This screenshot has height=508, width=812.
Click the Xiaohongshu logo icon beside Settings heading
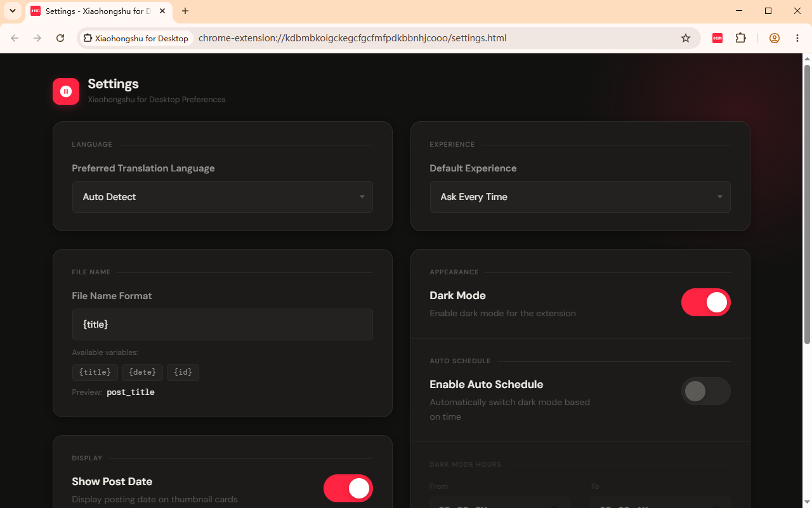[x=66, y=91]
